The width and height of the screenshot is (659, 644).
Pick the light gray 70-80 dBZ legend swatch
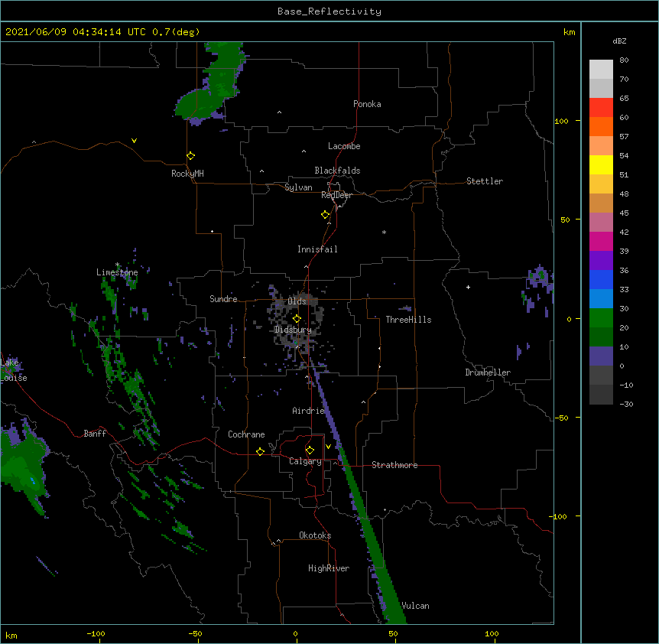[601, 70]
